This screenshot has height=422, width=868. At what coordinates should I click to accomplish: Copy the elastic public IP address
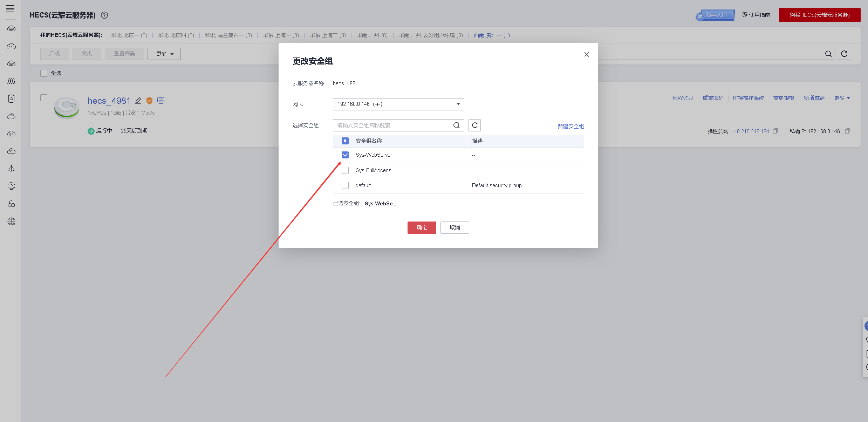pos(775,131)
